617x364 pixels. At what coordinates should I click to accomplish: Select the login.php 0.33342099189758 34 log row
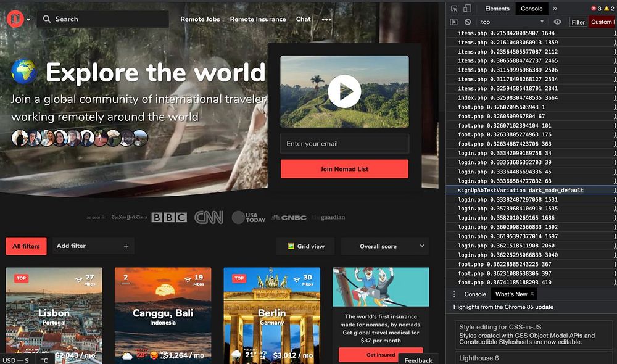(531, 153)
